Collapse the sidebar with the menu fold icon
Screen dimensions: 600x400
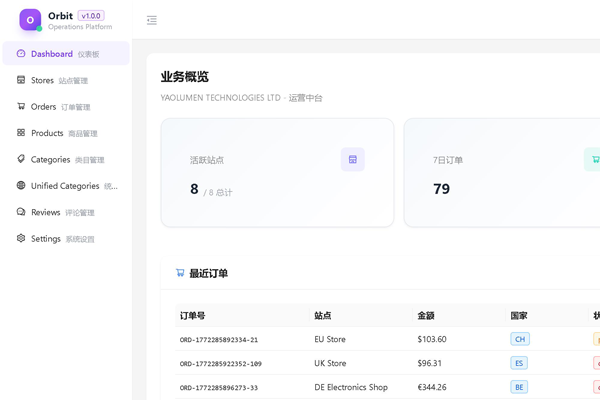[152, 20]
